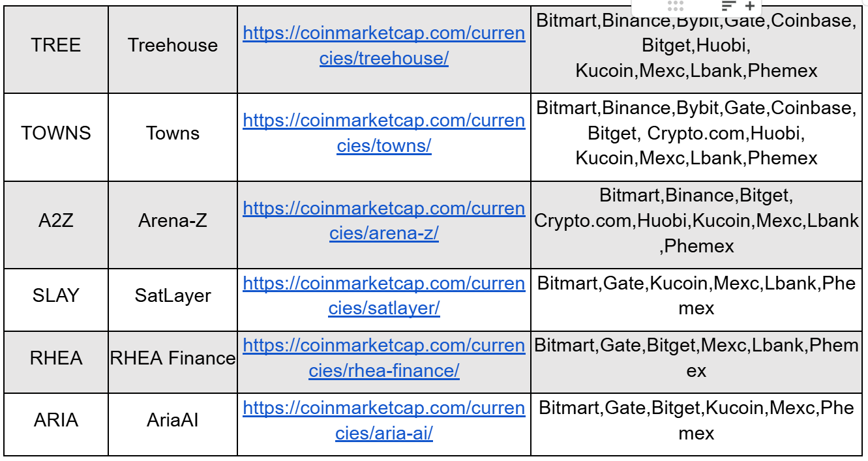Open the Treehouse coinmarketcap link
Viewport: 868px width, 461px height.
point(384,45)
